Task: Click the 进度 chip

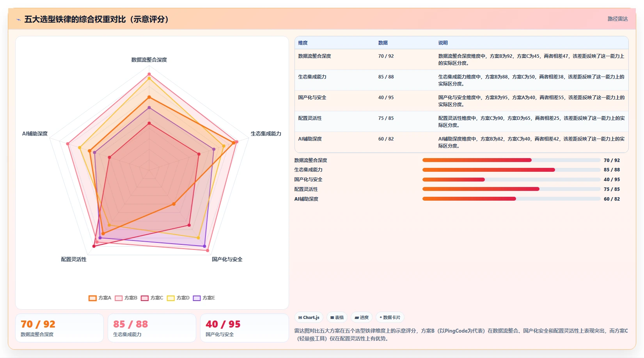Action: 362,317
